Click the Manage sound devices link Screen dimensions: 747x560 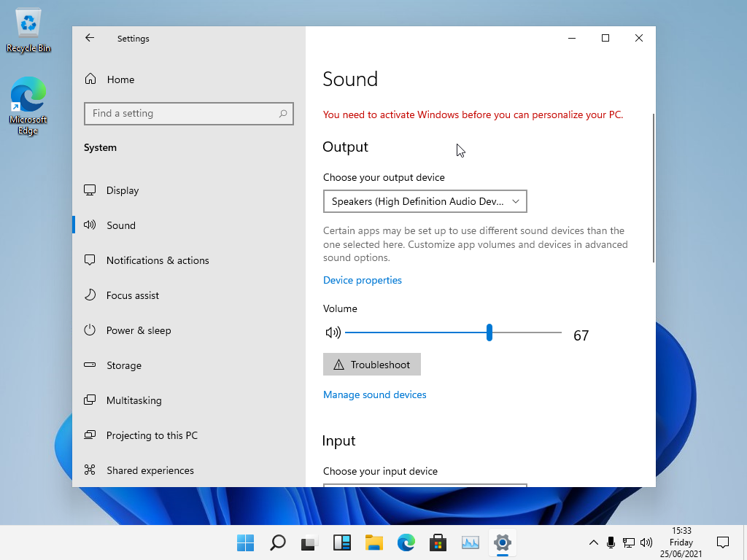tap(375, 394)
